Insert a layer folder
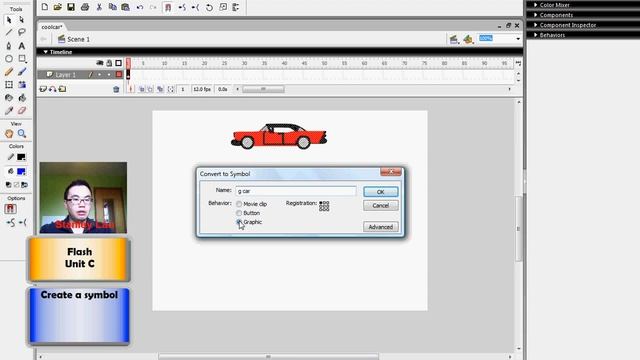 62,89
